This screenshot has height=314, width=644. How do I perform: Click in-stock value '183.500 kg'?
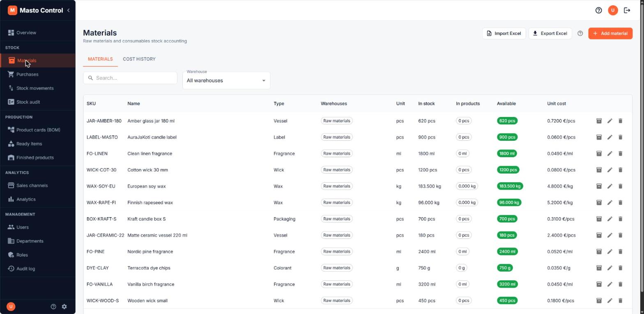click(x=430, y=186)
